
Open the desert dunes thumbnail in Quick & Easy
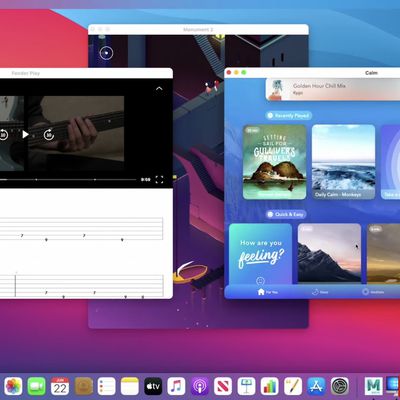click(x=383, y=254)
